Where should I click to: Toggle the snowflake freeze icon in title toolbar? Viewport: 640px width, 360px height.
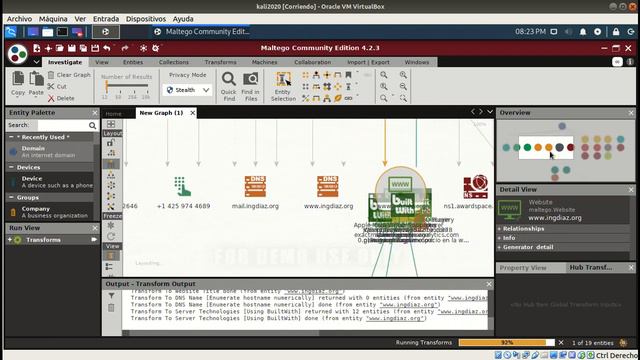click(143, 48)
